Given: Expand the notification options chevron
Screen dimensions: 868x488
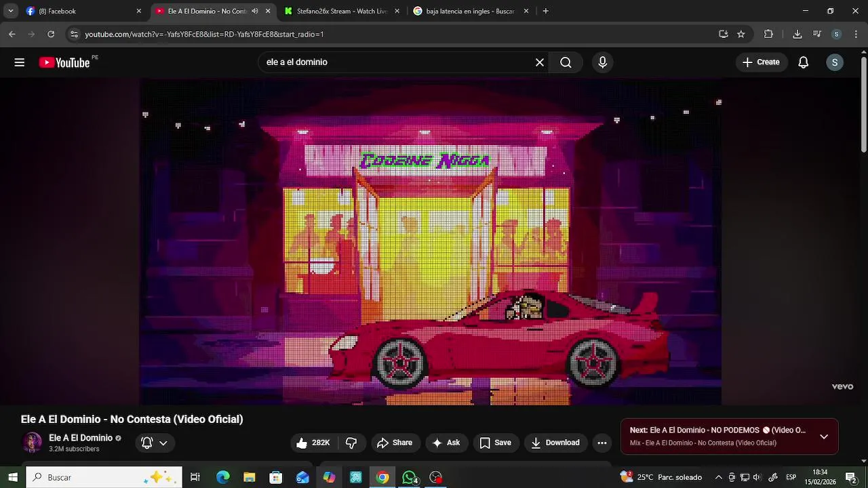Looking at the screenshot, I should point(163,443).
